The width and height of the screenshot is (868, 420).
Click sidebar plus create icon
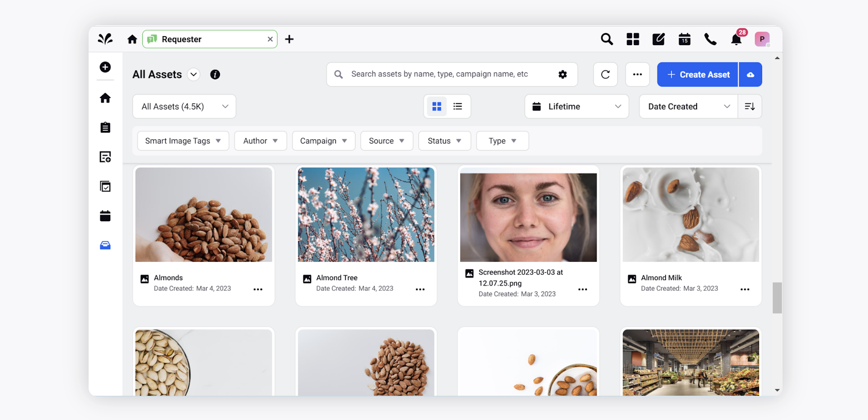[105, 67]
